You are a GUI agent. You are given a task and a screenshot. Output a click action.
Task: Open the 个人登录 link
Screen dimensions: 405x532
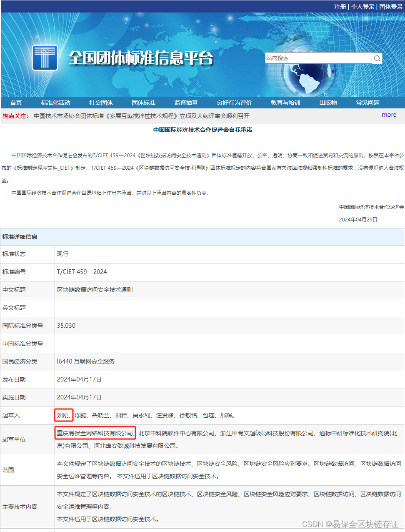click(x=362, y=7)
